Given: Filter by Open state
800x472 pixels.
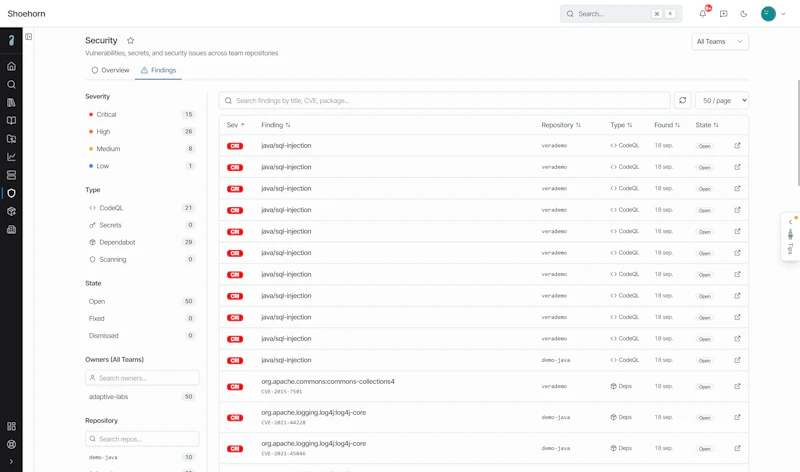Looking at the screenshot, I should point(141,302).
